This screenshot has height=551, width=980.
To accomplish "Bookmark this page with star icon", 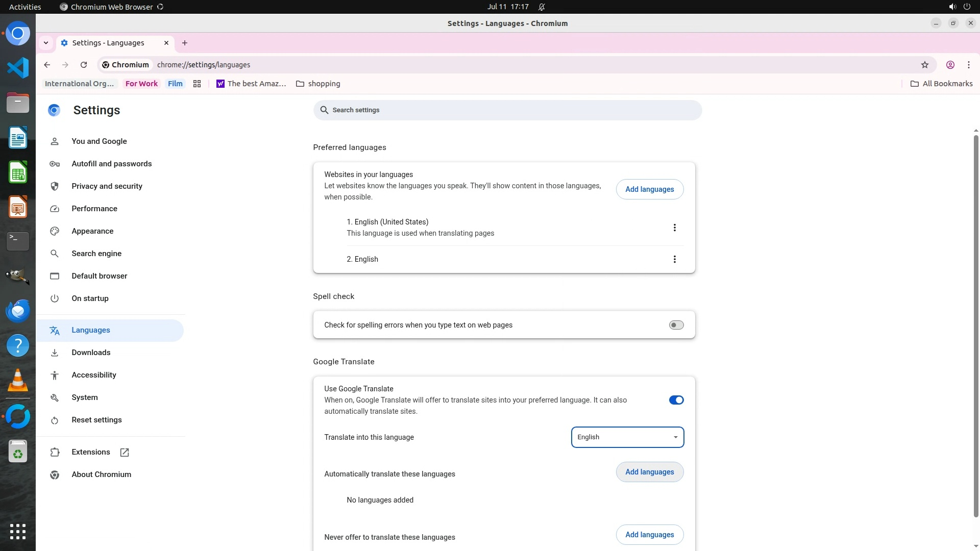I will click(924, 65).
